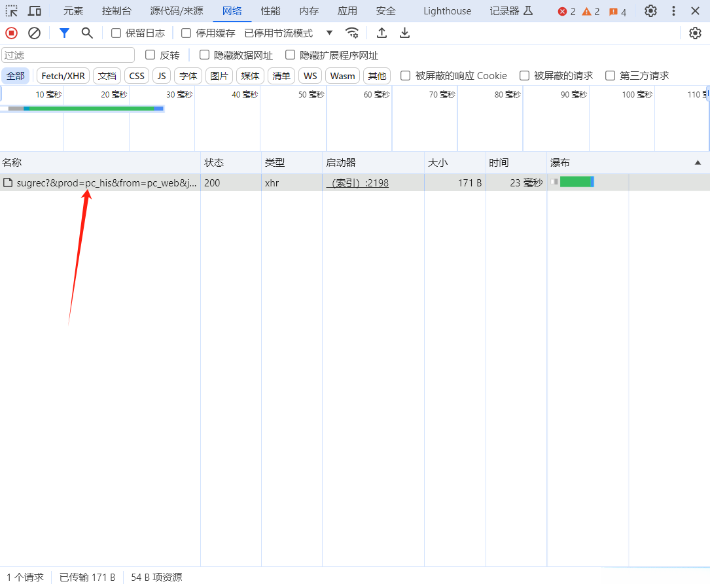The image size is (710, 588).
Task: Filter by 文档 type
Action: (107, 76)
